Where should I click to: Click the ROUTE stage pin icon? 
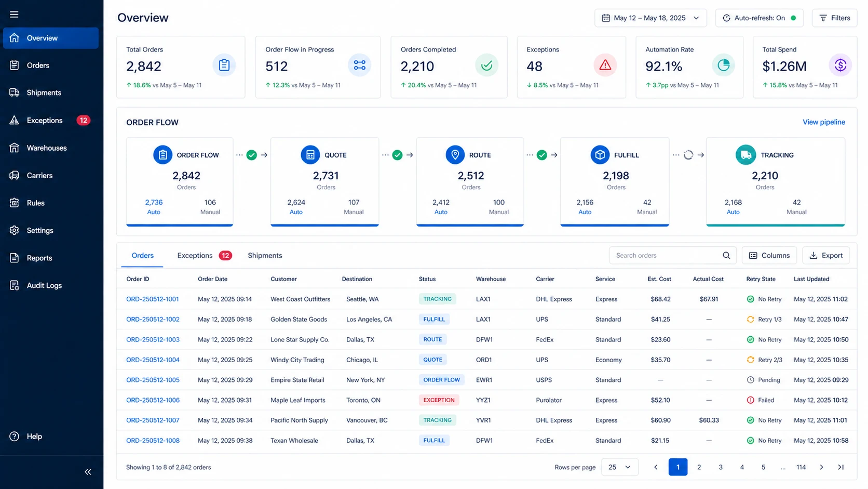tap(455, 155)
